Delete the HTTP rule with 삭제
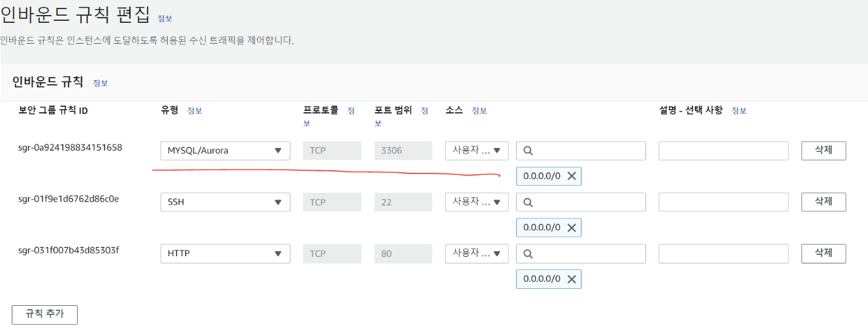 coord(824,254)
